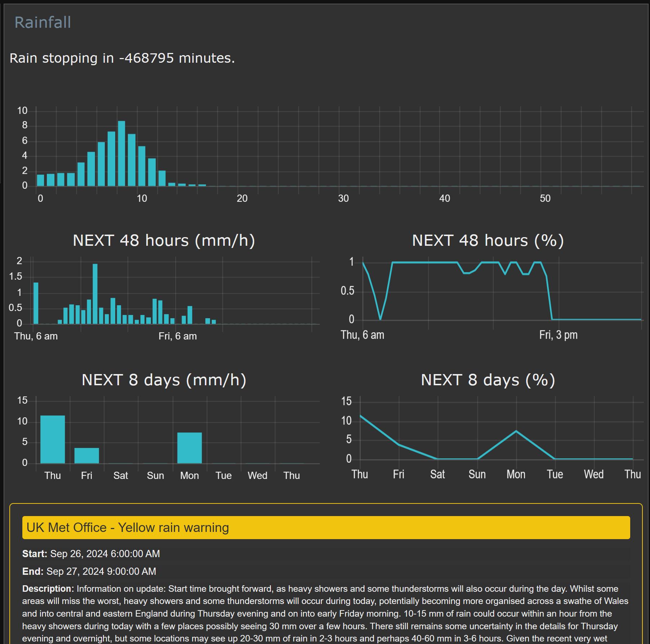The width and height of the screenshot is (650, 644).
Task: Click the first bar at Thu, 6 am in 48-hour mm/h chart
Action: click(x=36, y=303)
